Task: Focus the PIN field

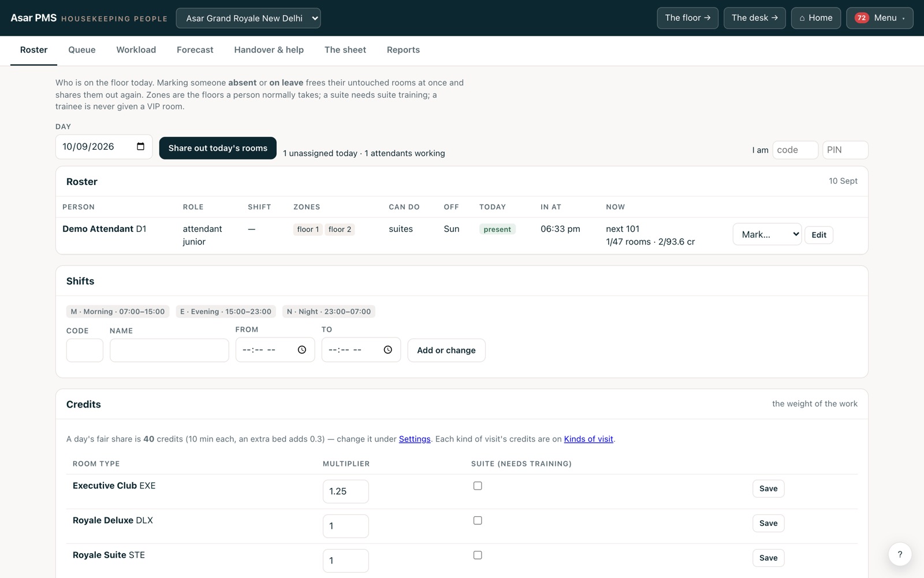Action: pos(845,150)
